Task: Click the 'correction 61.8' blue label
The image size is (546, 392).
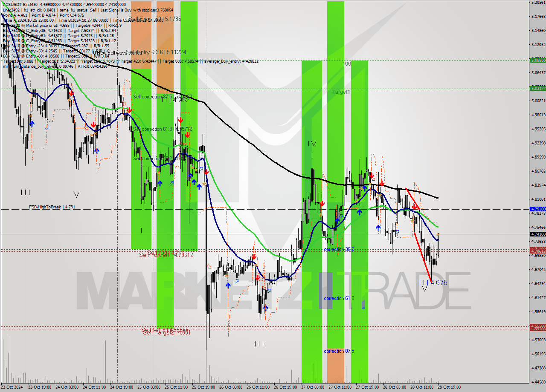Action: point(339,298)
